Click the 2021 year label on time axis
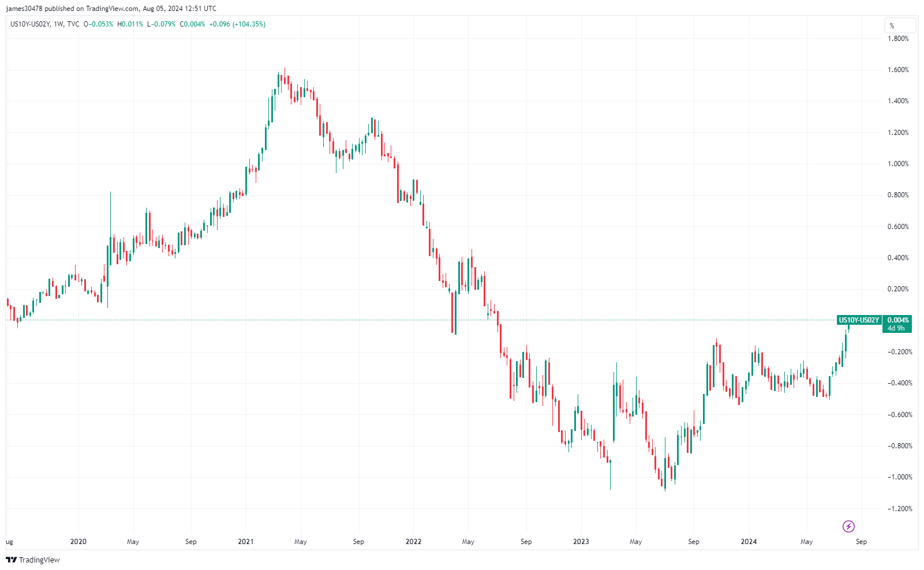Screen dimensions: 924x570 [246, 542]
